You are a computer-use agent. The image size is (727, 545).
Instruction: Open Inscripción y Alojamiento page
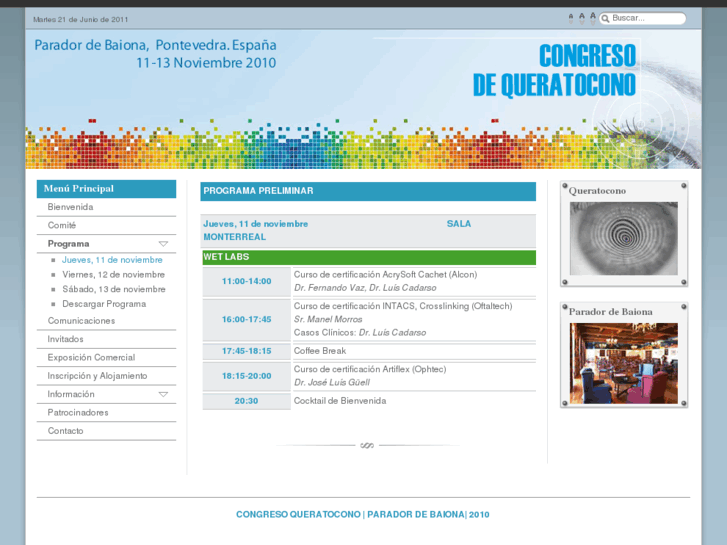pyautogui.click(x=97, y=376)
